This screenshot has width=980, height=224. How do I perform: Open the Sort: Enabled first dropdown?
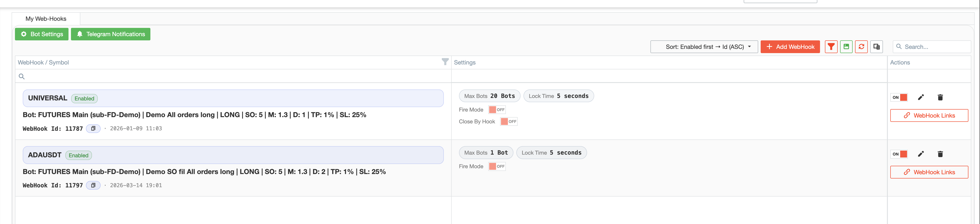point(704,47)
